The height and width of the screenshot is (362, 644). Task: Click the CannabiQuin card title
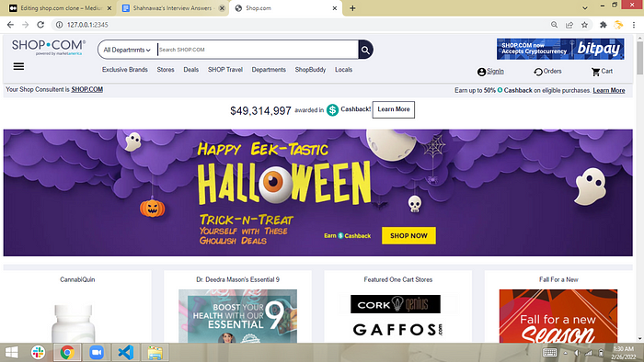click(77, 279)
